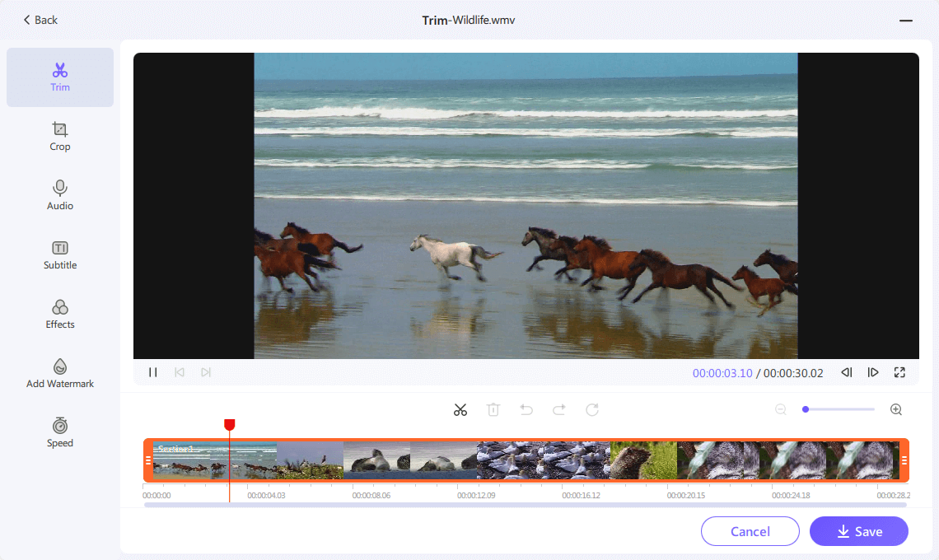The height and width of the screenshot is (560, 939).
Task: Split clip with scissors cut icon
Action: pos(460,409)
